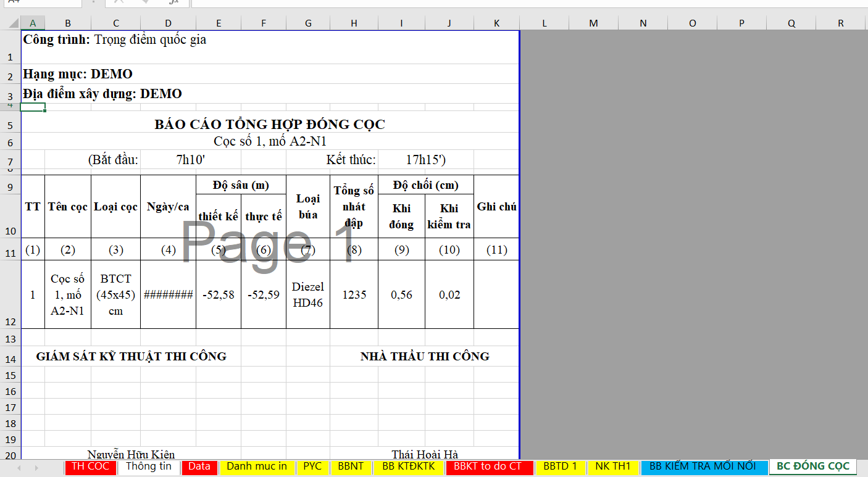Click the 'Diezel HD46' hammer cell
This screenshot has width=868, height=477.
point(308,295)
